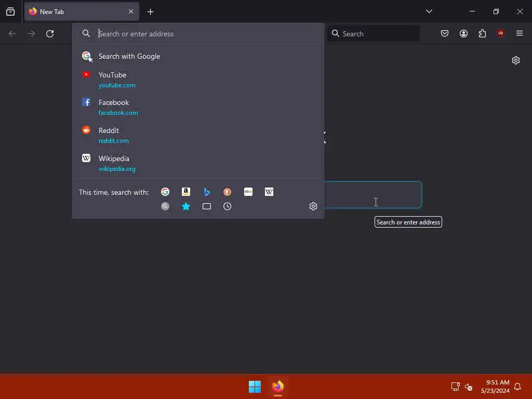This screenshot has width=532, height=399.
Task: Click the reddit.com link text
Action: point(114,141)
